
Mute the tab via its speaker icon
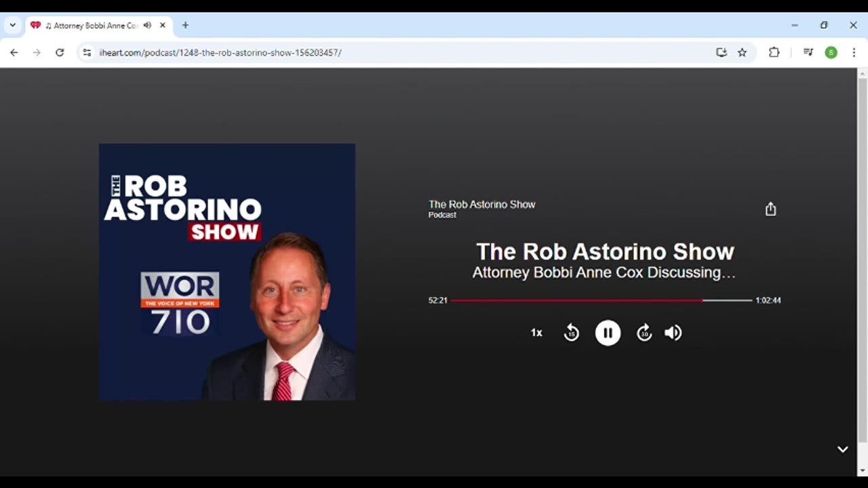(147, 25)
